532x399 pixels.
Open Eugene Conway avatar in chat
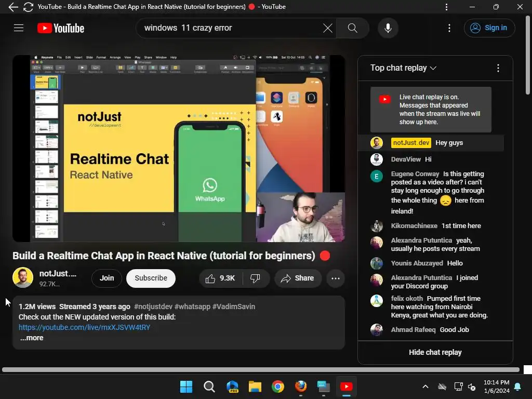(376, 176)
